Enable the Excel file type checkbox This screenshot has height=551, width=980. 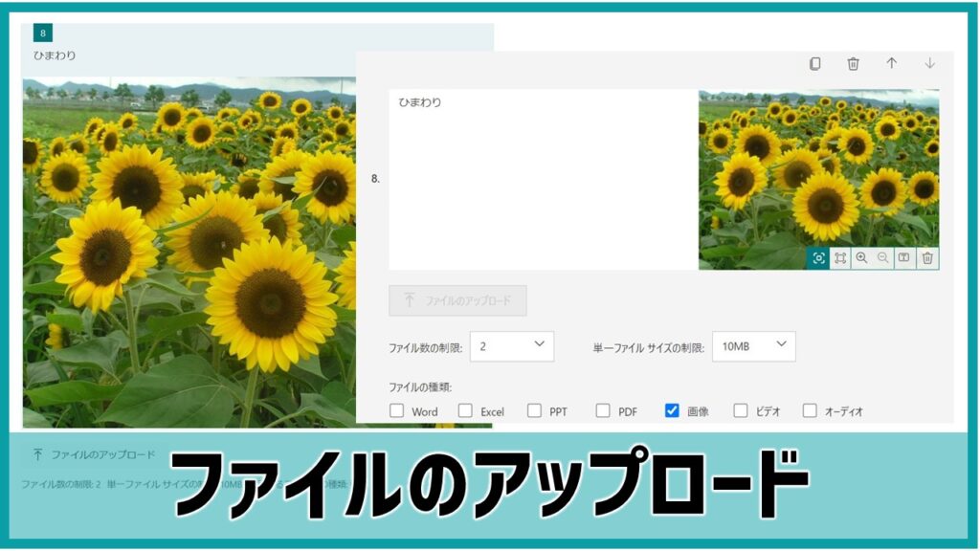click(x=465, y=411)
